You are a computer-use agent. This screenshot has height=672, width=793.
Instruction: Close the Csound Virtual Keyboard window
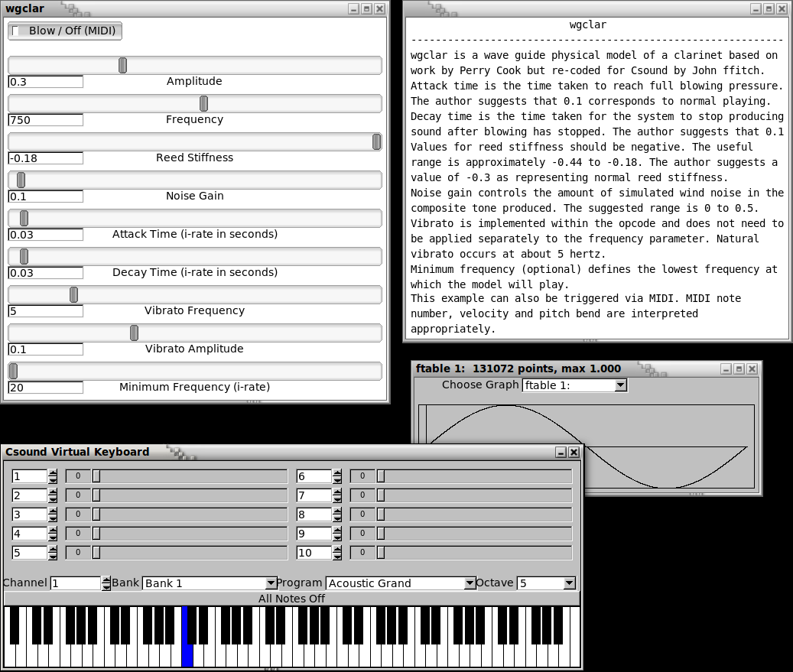tap(574, 453)
